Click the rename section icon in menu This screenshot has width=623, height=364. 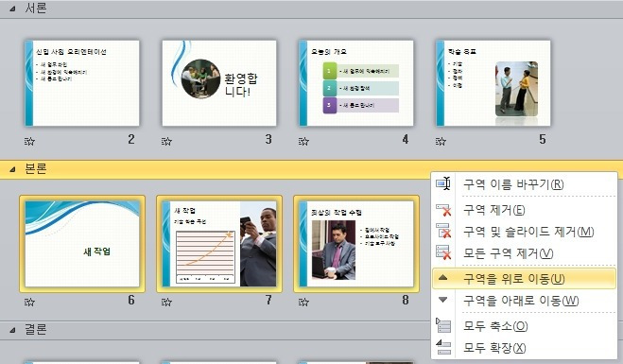point(443,183)
